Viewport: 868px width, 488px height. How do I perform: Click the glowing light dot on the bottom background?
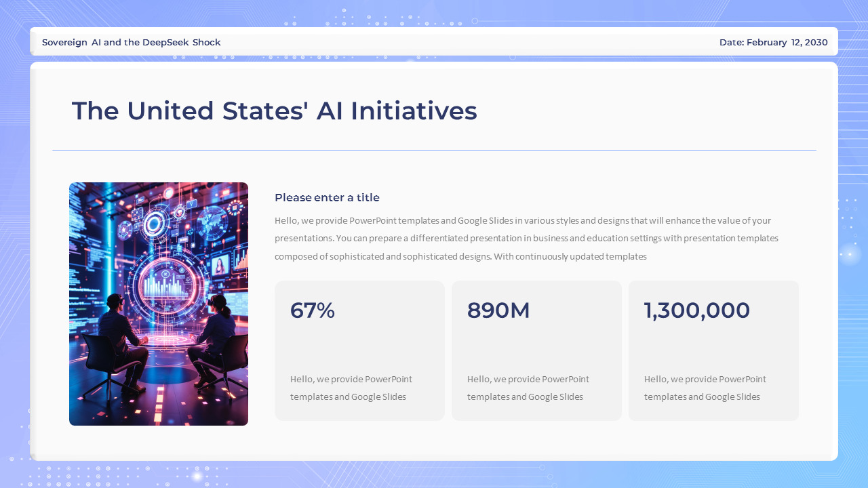[197, 476]
